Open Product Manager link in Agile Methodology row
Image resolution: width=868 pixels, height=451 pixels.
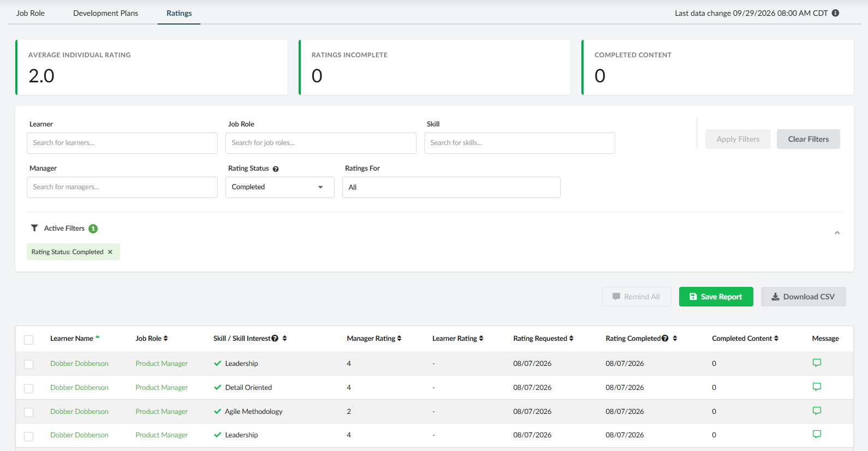(x=162, y=411)
